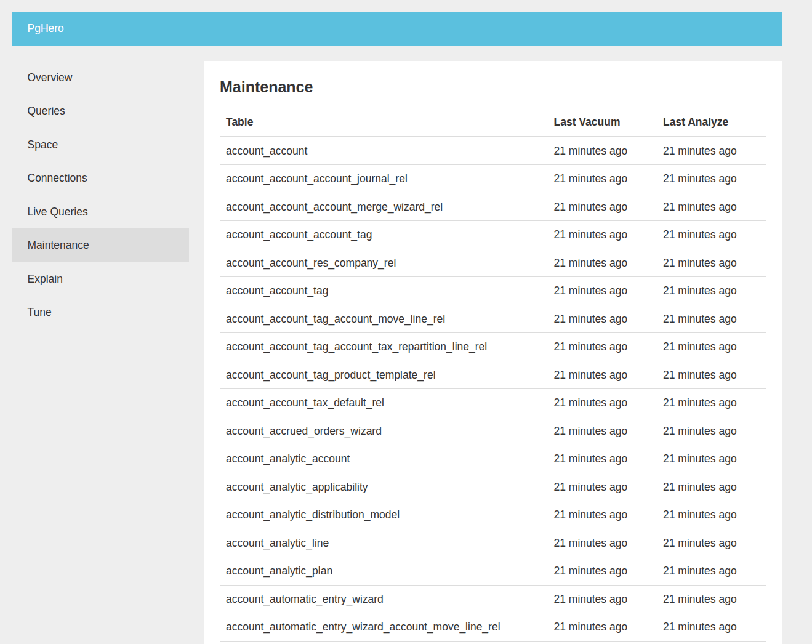Open the Live Queries view
Screen dimensions: 812x644
[x=57, y=212]
